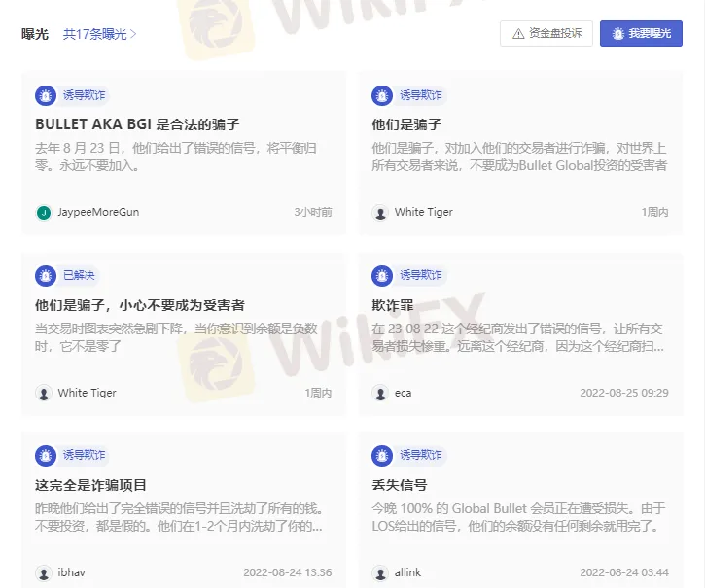Click the username White Tiger on the top-right card
The height and width of the screenshot is (588, 705).
click(424, 212)
